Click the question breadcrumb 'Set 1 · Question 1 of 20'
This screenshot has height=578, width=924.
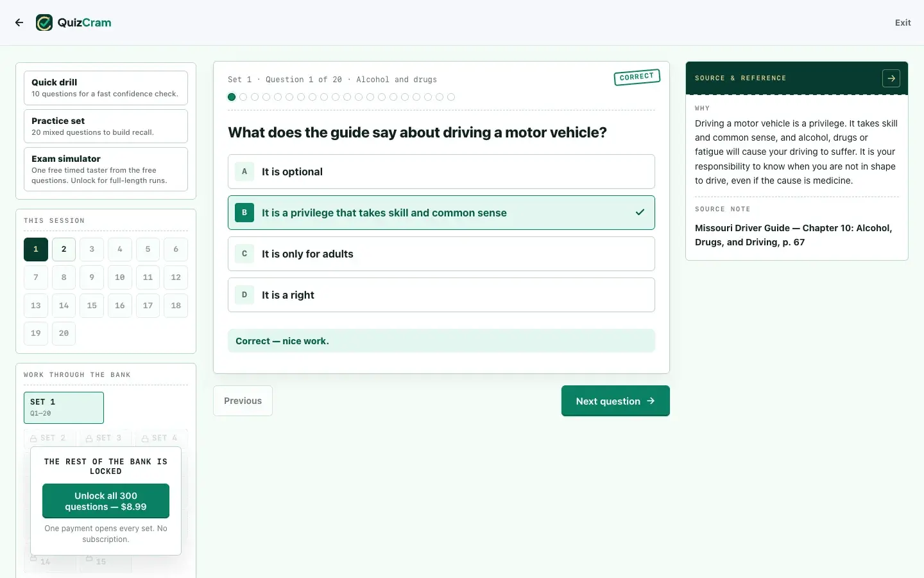point(285,80)
